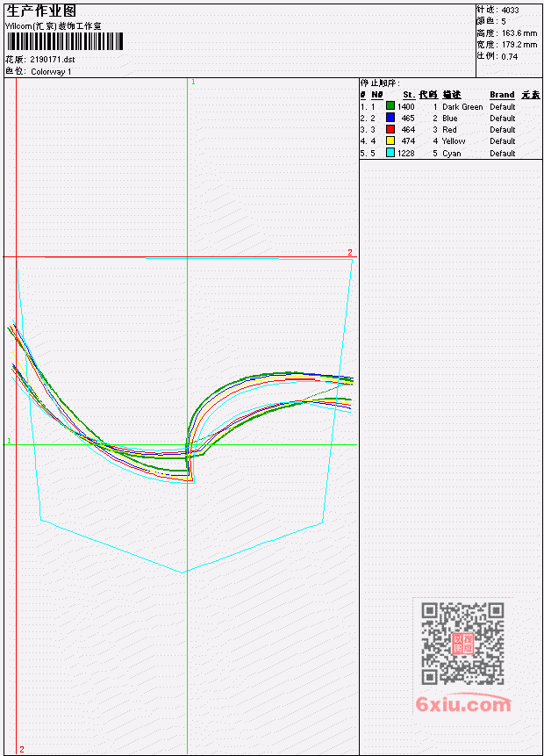
Task: Click the height value 163.6 mm
Action: pyautogui.click(x=519, y=33)
